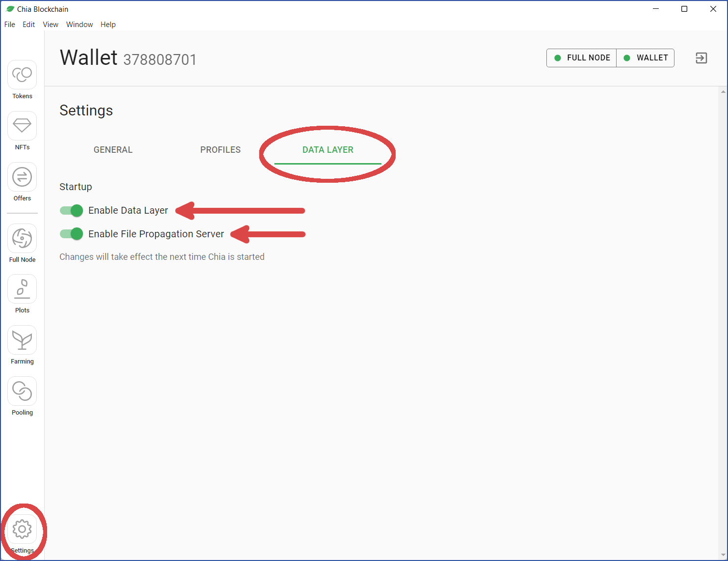Open the Full Node sidebar icon

pos(22,238)
